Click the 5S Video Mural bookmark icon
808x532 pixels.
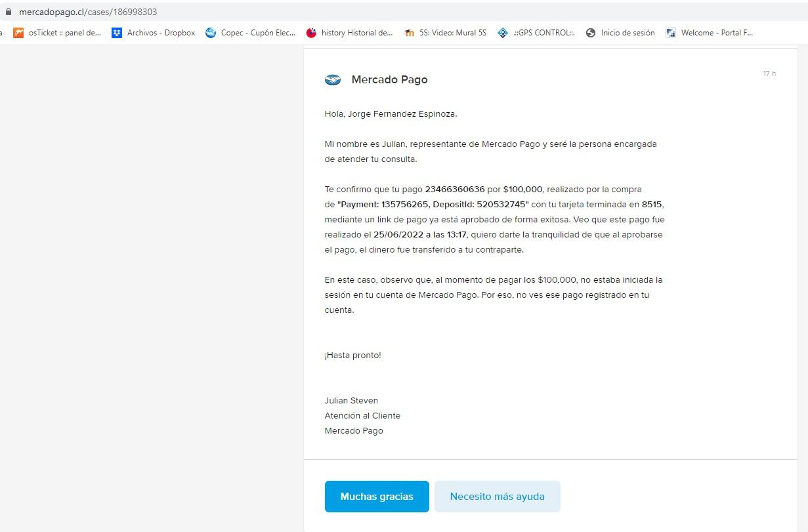tap(410, 33)
